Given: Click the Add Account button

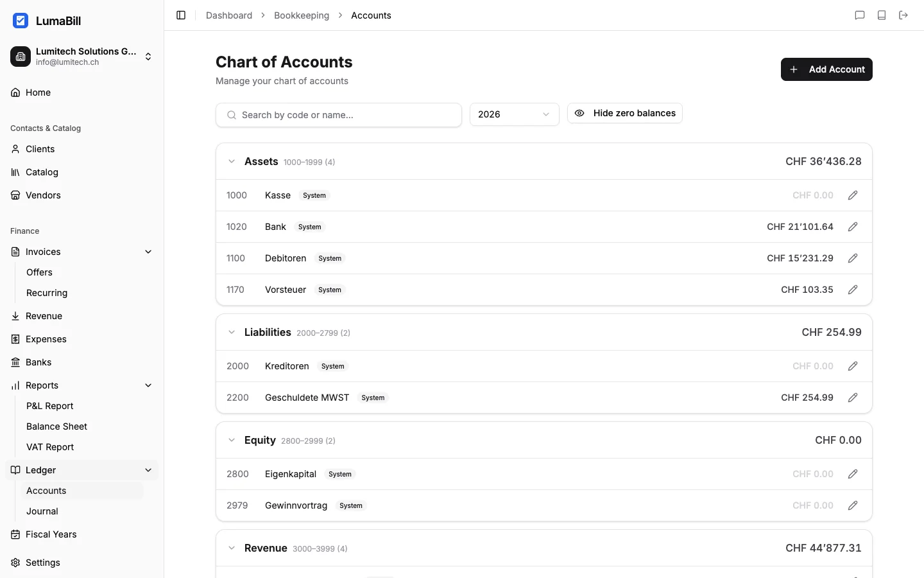Looking at the screenshot, I should [826, 69].
